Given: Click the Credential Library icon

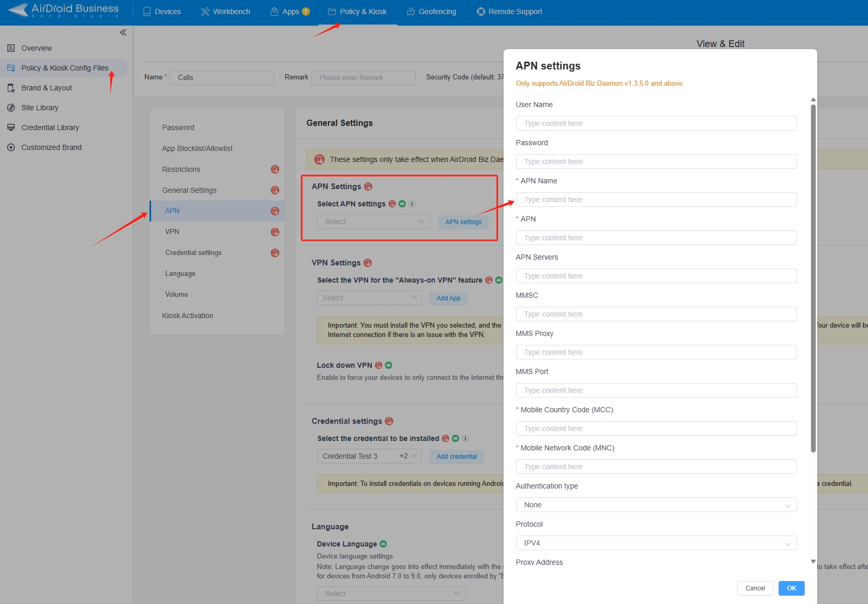Looking at the screenshot, I should [x=11, y=127].
